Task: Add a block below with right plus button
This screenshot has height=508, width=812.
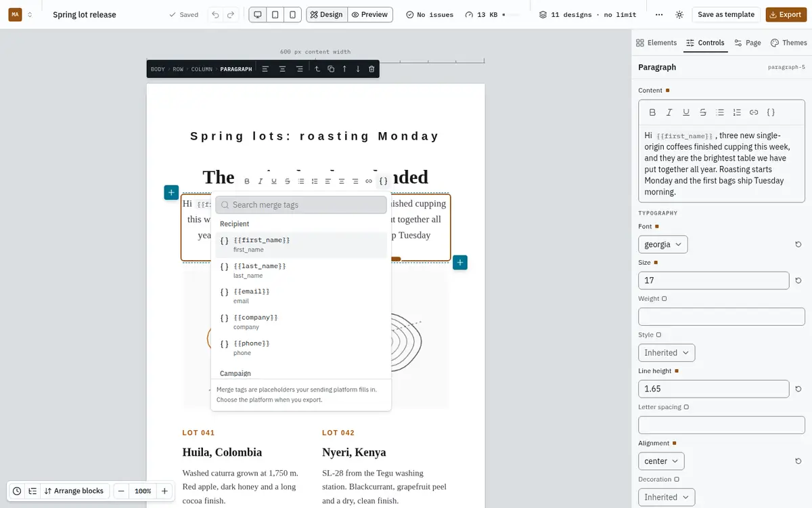Action: (460, 262)
